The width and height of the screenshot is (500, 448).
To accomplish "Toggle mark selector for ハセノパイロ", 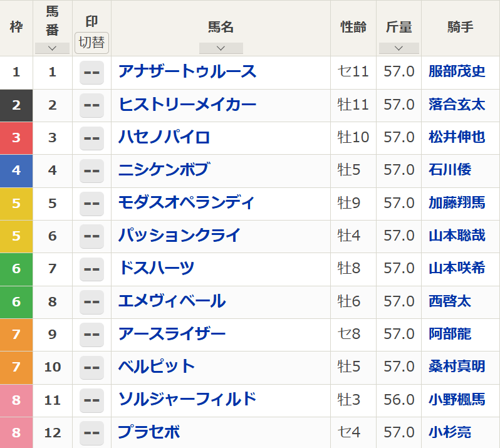I will (91, 138).
